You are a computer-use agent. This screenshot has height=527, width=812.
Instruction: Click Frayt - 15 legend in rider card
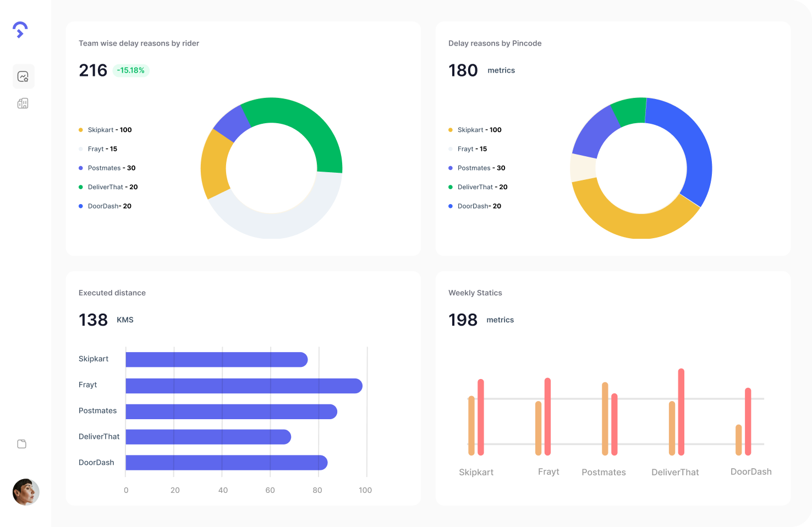102,149
